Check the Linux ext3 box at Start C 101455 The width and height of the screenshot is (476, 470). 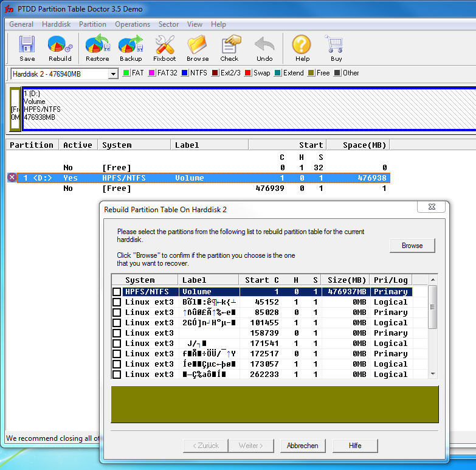117,323
